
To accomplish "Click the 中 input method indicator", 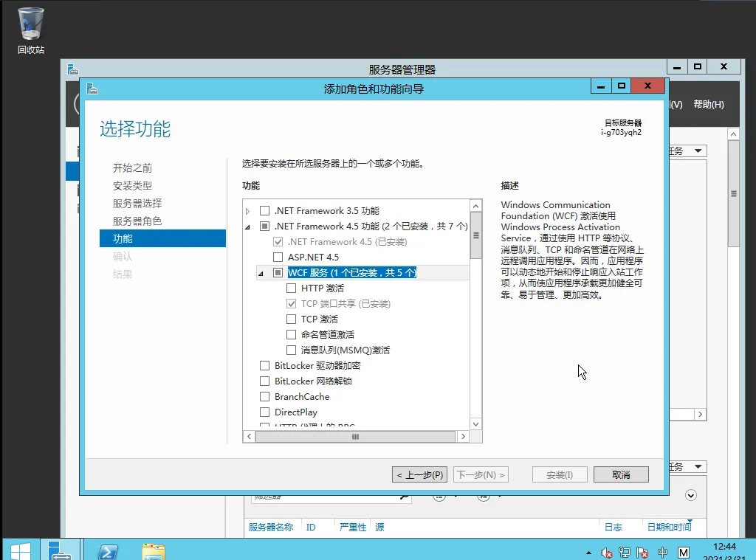I will pyautogui.click(x=662, y=553).
